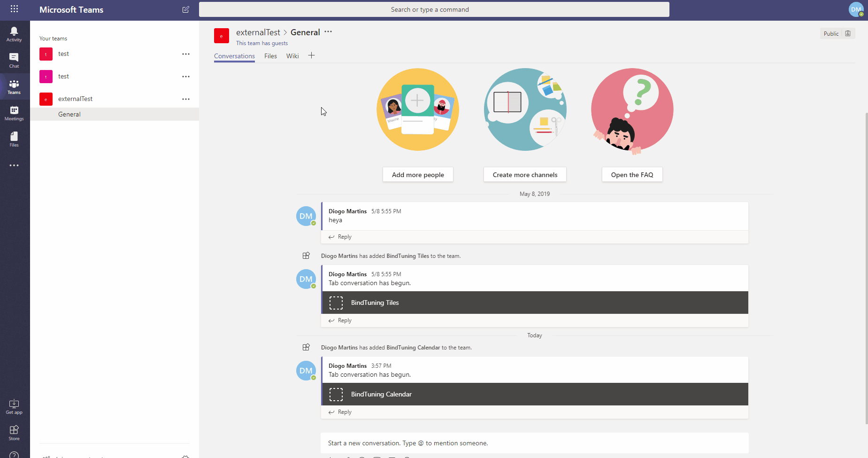868x458 pixels.
Task: Click 'This team has guests' text
Action: [x=262, y=43]
